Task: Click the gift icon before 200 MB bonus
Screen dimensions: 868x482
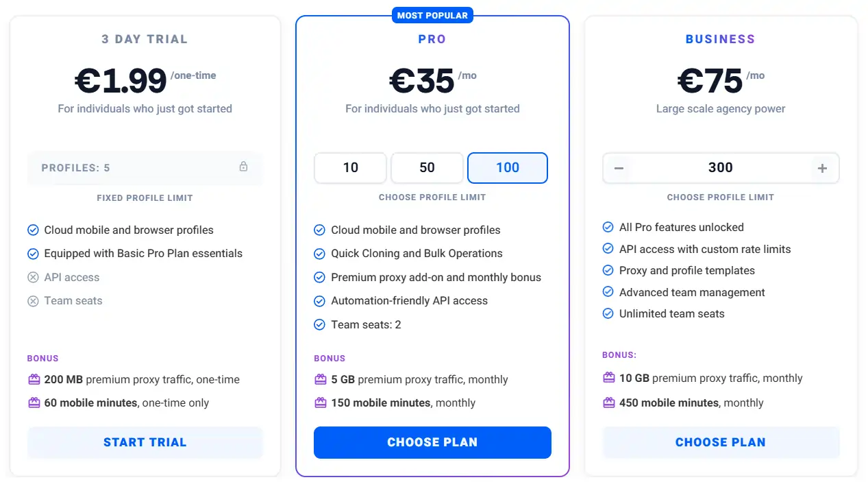Action: click(x=32, y=379)
